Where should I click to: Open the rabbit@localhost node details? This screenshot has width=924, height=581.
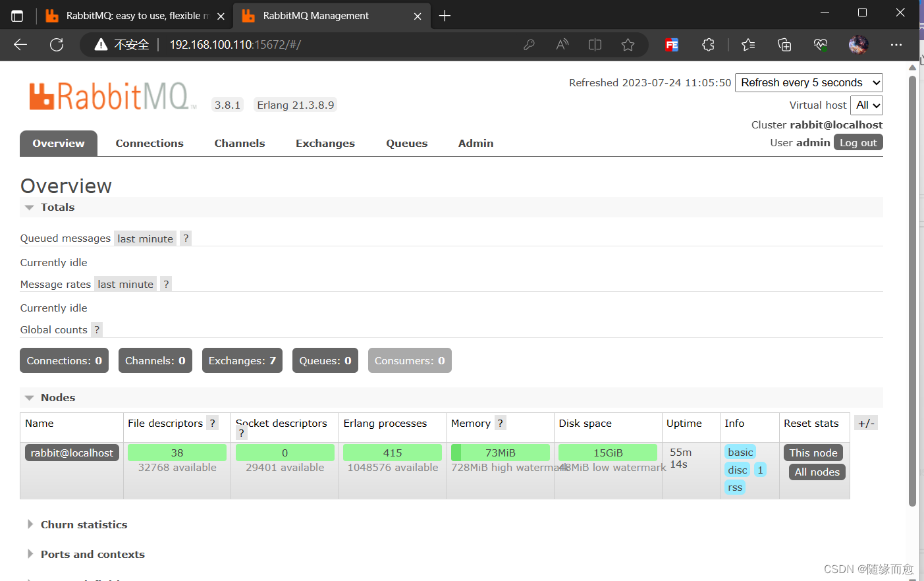pos(72,453)
